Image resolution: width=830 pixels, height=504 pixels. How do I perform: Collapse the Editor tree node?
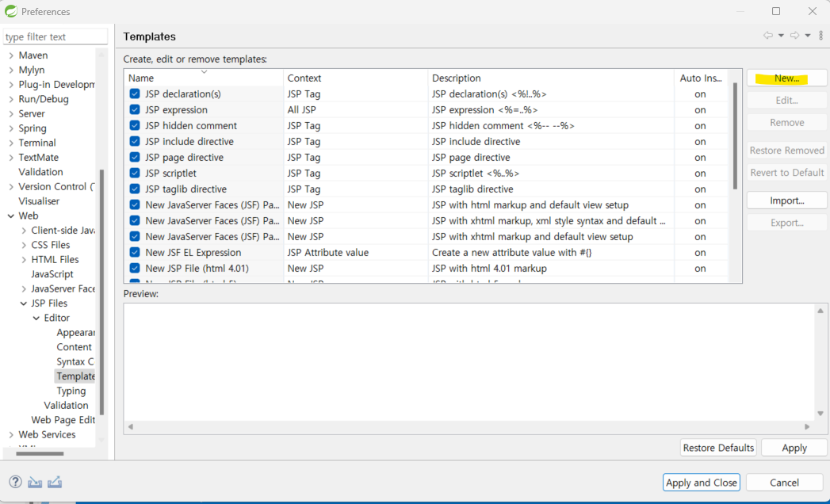point(36,319)
